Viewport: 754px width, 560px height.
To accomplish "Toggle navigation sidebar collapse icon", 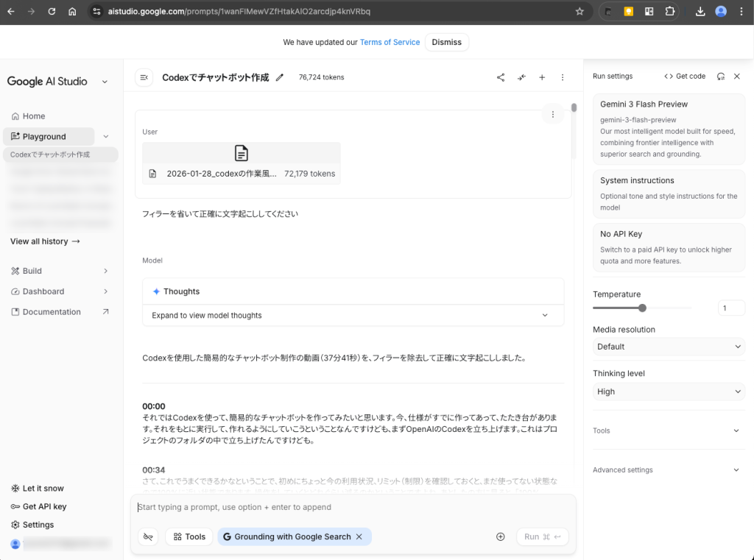I will [144, 77].
